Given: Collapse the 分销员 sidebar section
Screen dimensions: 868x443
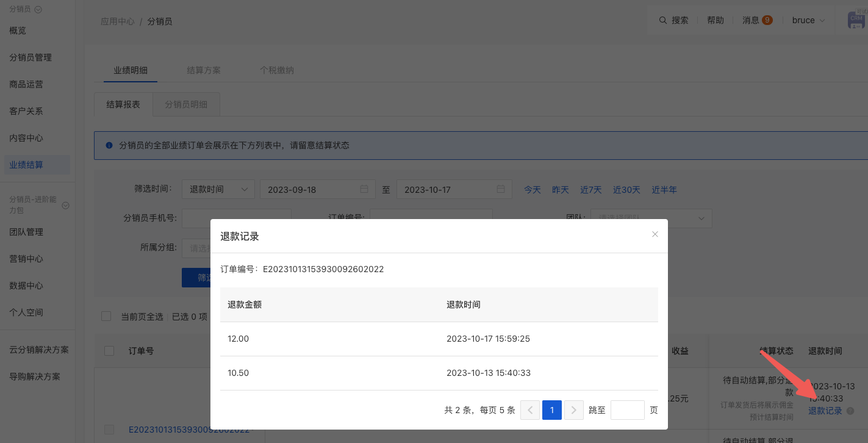Looking at the screenshot, I should click(x=38, y=9).
